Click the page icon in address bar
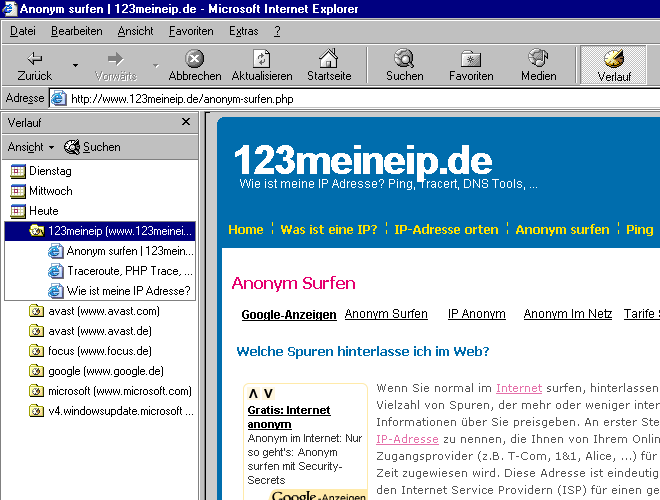Viewport: 660px width, 500px height. [x=59, y=98]
